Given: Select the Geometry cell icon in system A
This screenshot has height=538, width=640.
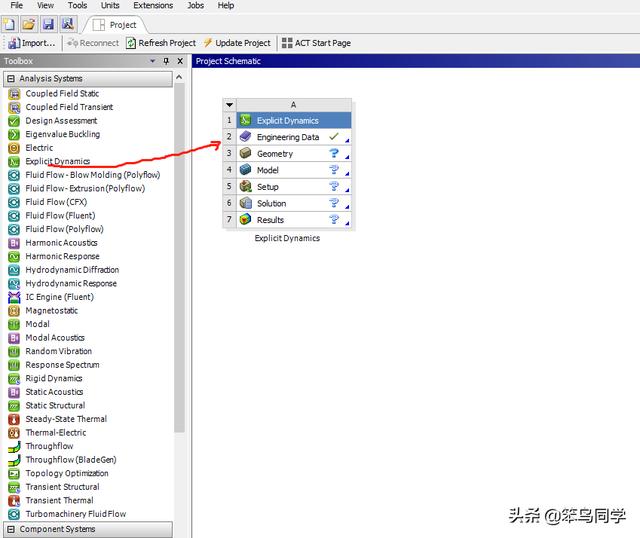Looking at the screenshot, I should point(246,154).
